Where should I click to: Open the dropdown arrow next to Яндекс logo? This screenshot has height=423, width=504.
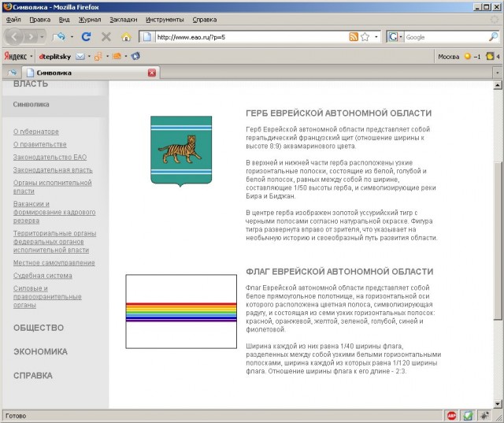click(x=31, y=57)
